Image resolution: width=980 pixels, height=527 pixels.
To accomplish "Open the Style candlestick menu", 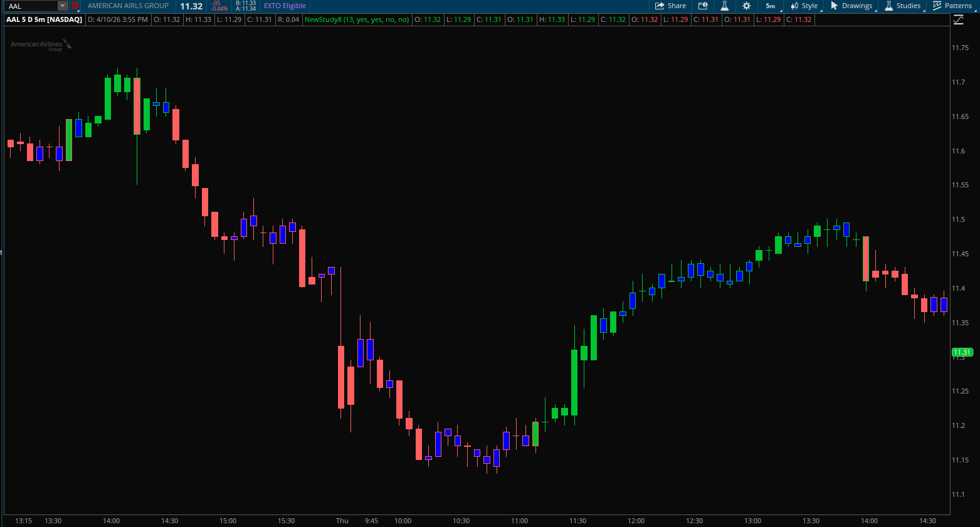I will click(x=804, y=6).
